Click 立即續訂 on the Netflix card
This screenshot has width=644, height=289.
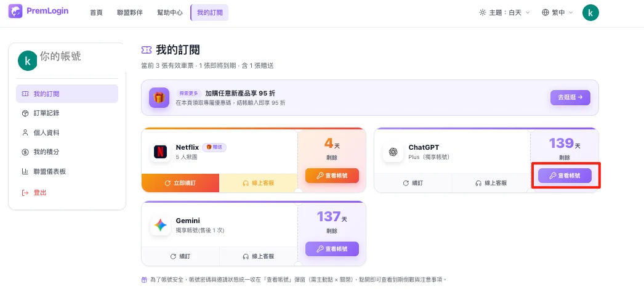point(180,183)
